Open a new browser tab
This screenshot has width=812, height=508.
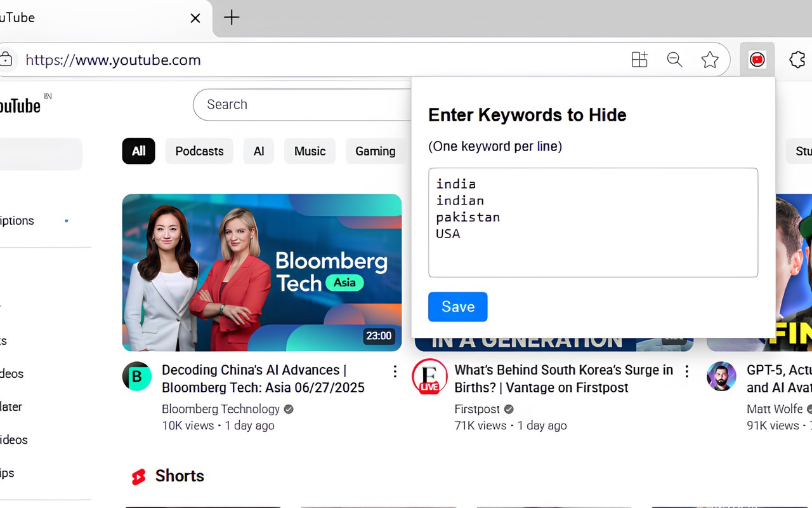[232, 17]
